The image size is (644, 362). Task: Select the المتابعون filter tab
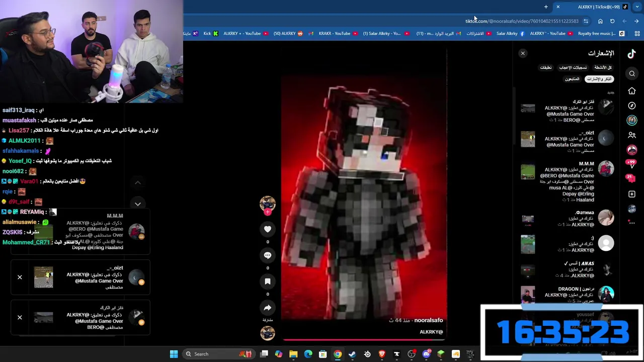pyautogui.click(x=572, y=79)
